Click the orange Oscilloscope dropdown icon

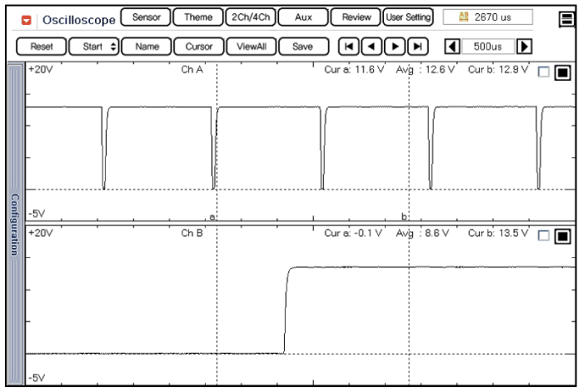(27, 19)
